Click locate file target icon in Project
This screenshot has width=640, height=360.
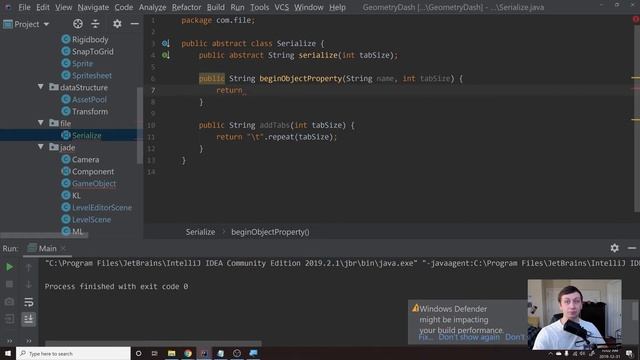(78, 24)
